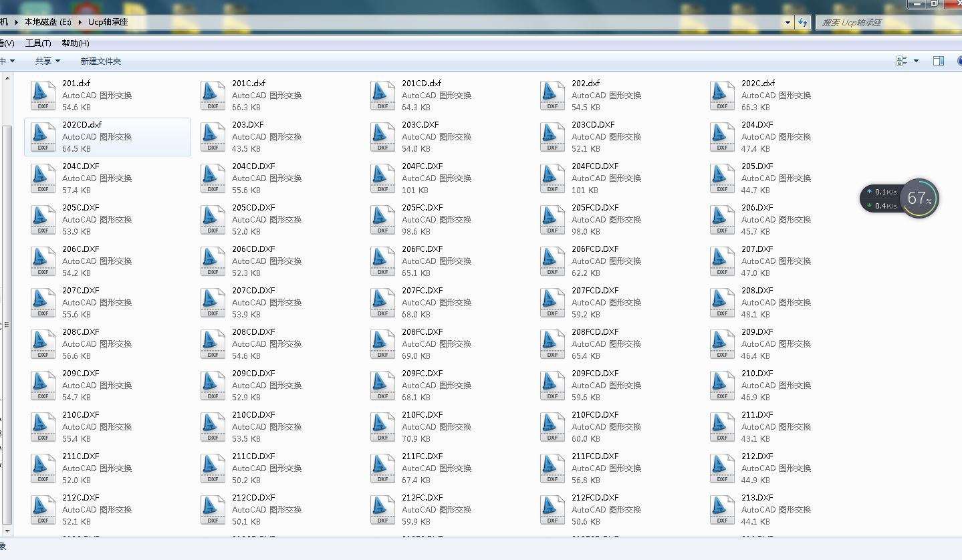Image resolution: width=962 pixels, height=560 pixels.
Task: Toggle the preview pane button
Action: tap(939, 61)
